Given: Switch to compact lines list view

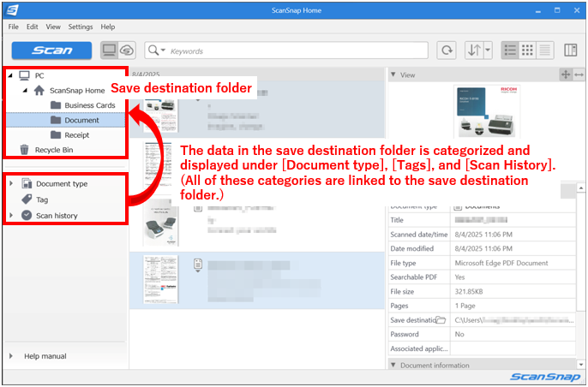Looking at the screenshot, I should coord(545,51).
